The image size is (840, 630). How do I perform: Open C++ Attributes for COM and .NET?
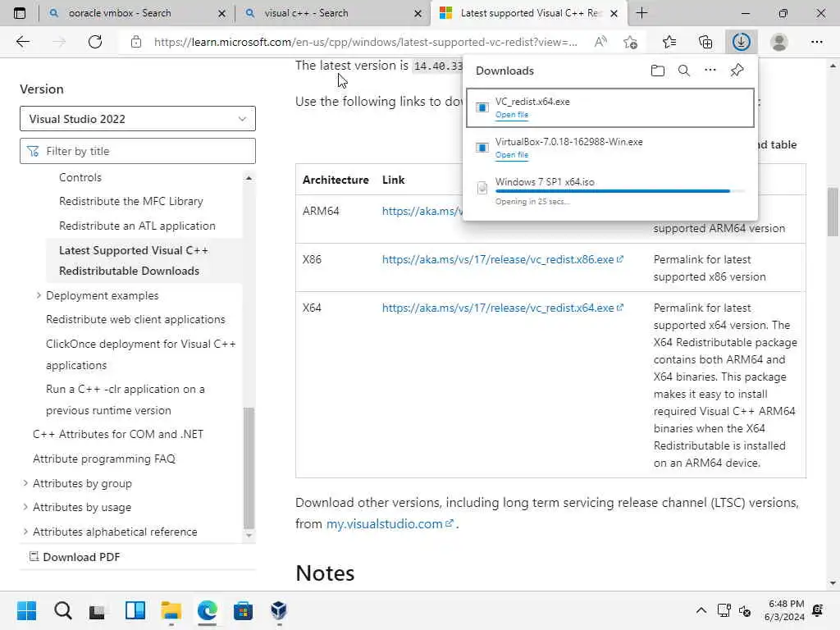(x=118, y=434)
